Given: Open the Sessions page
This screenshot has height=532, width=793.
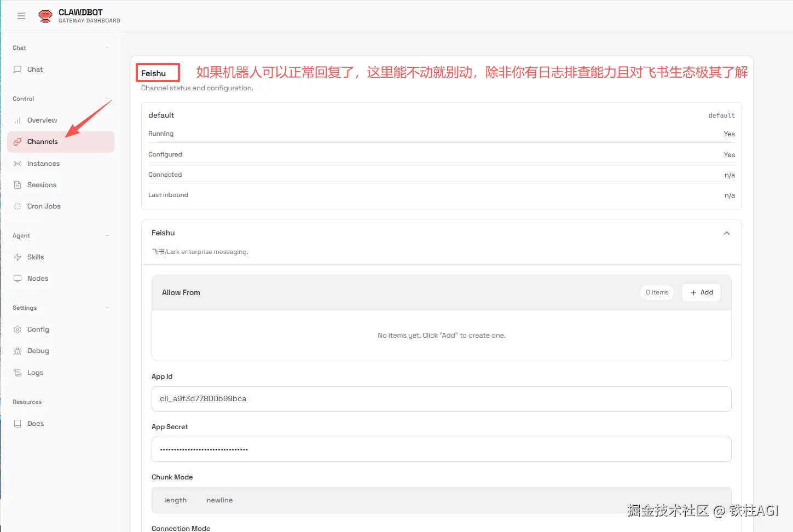Looking at the screenshot, I should tap(61, 185).
